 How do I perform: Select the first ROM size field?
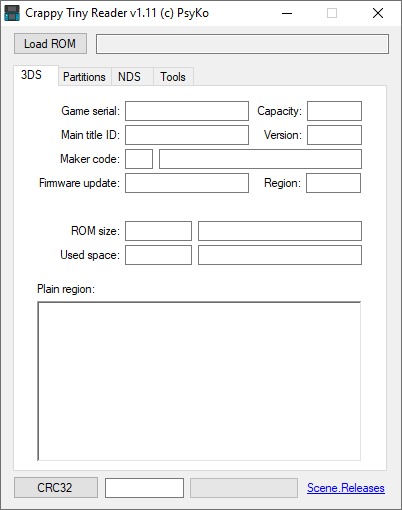pos(158,231)
